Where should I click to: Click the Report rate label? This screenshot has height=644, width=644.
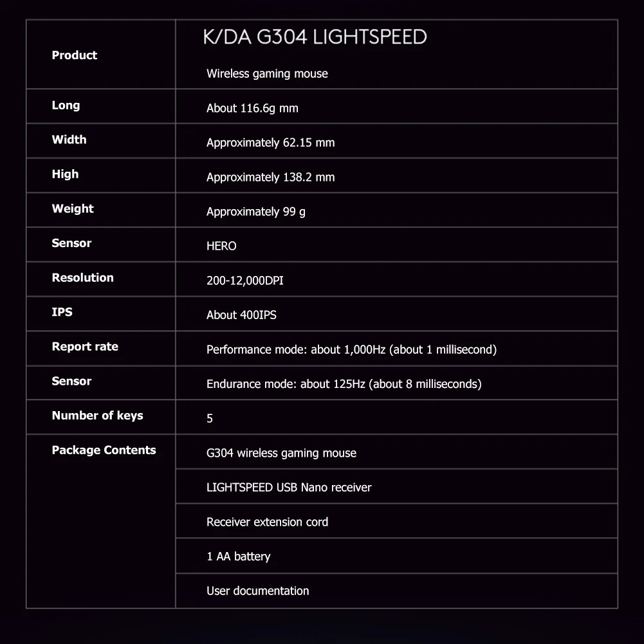point(85,347)
